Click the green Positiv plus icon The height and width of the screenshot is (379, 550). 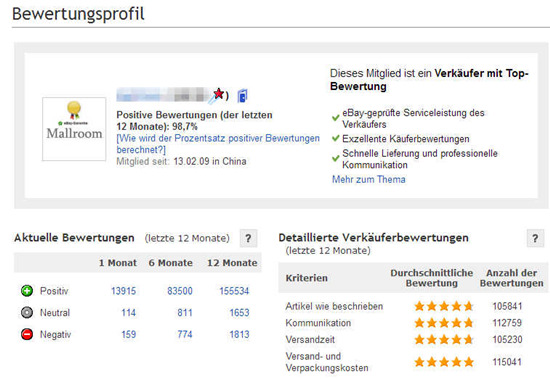pos(27,291)
